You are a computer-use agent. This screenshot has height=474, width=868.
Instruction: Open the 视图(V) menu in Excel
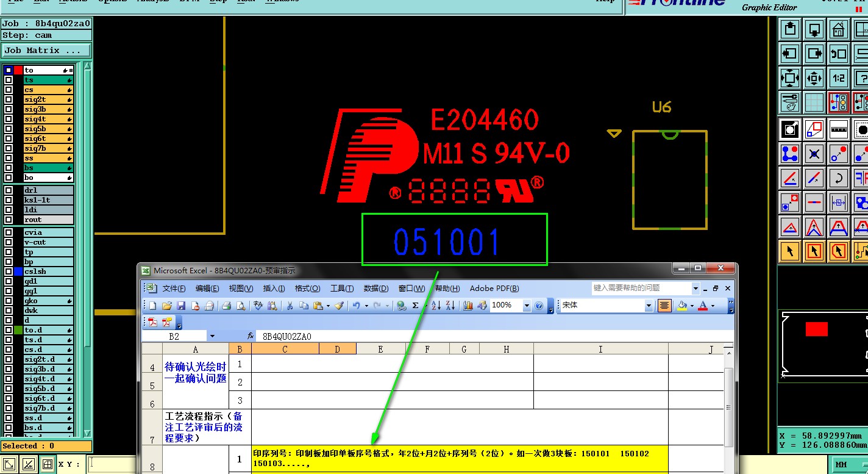pos(241,289)
